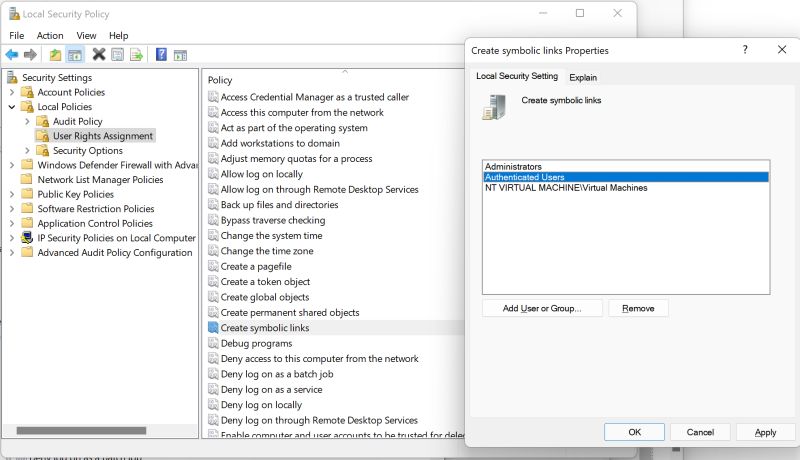Screen dimensions: 800x460
Task: Open the Help menu
Action: [118, 36]
